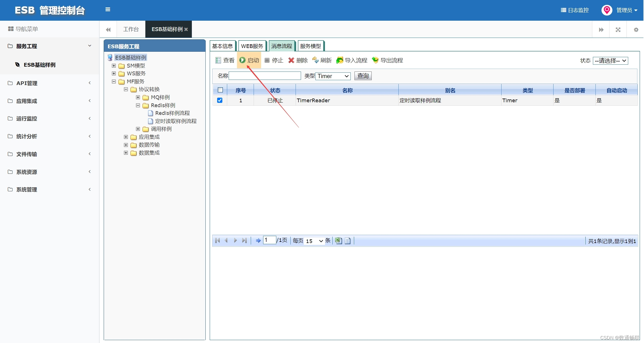Toggle the hamburger menu icon
Image resolution: width=644 pixels, height=343 pixels.
[x=108, y=9]
